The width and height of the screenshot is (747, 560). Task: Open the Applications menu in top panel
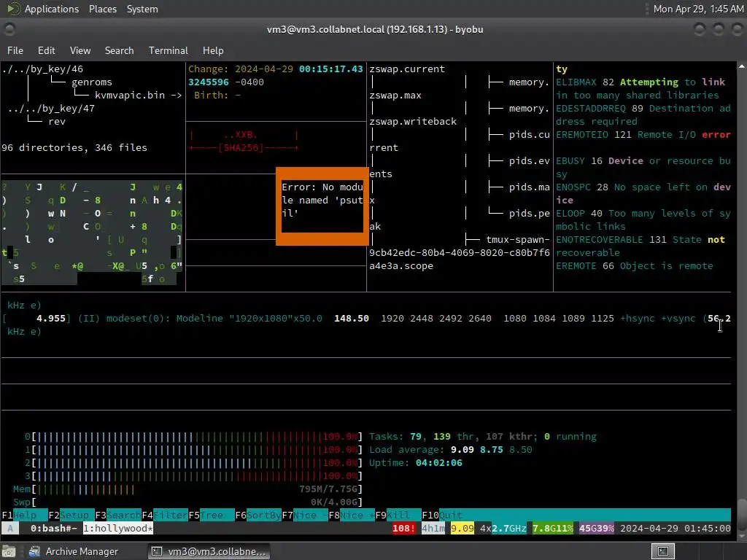[x=52, y=9]
